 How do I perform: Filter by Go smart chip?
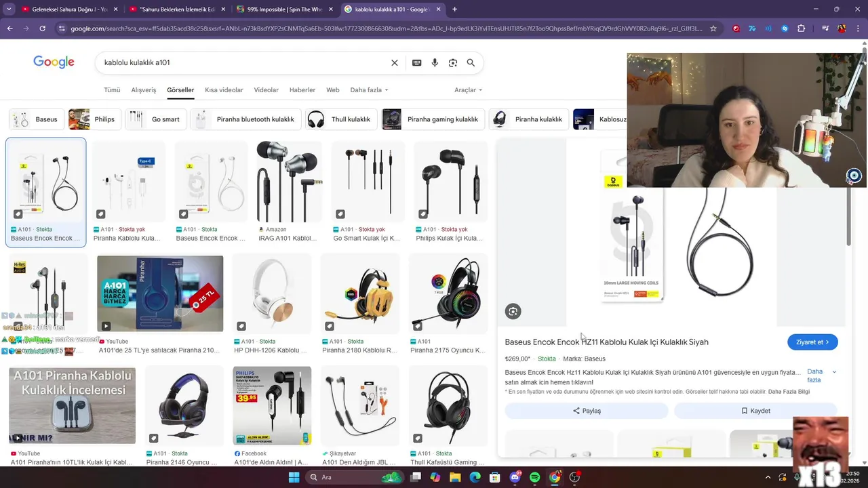[x=156, y=119]
